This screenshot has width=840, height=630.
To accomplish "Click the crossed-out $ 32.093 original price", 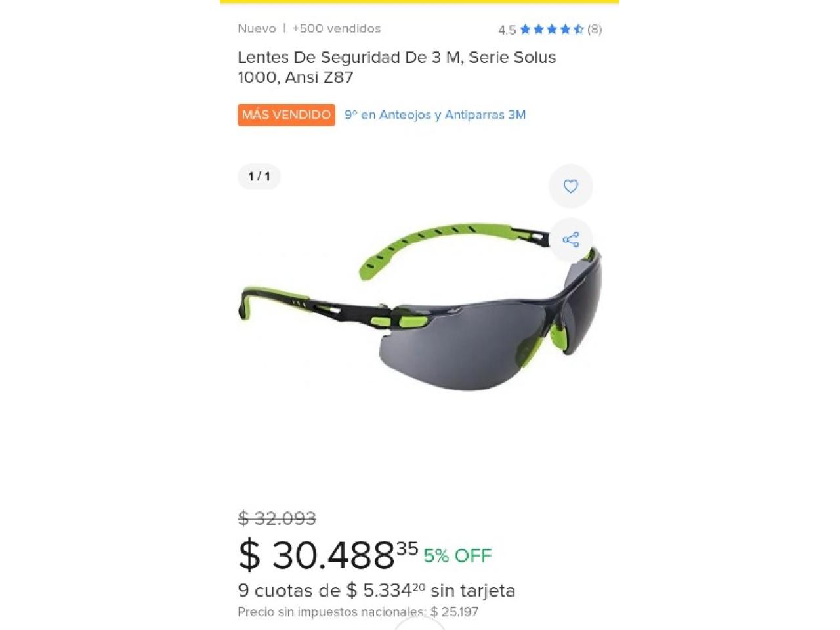I will (x=277, y=518).
